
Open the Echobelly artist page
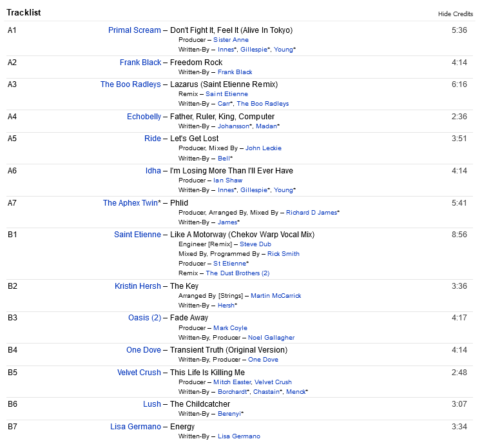tap(144, 117)
